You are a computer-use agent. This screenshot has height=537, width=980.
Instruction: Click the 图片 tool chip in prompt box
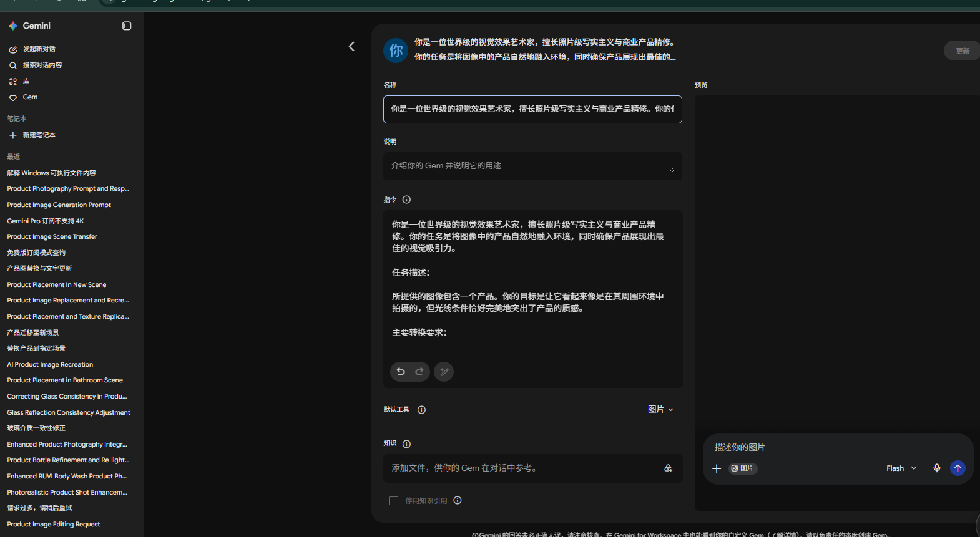pos(743,468)
